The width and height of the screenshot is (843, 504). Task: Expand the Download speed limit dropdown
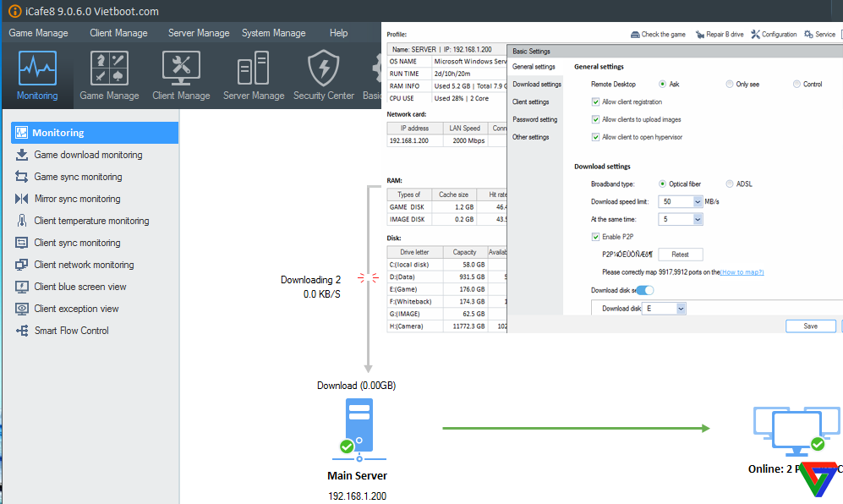698,201
